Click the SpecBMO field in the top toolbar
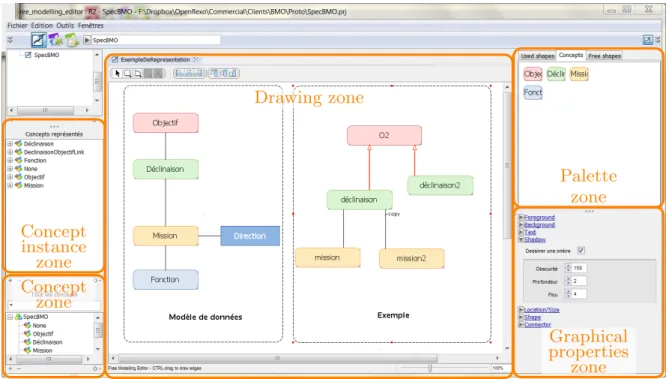Viewport: 669px width, 379px height. coord(156,40)
